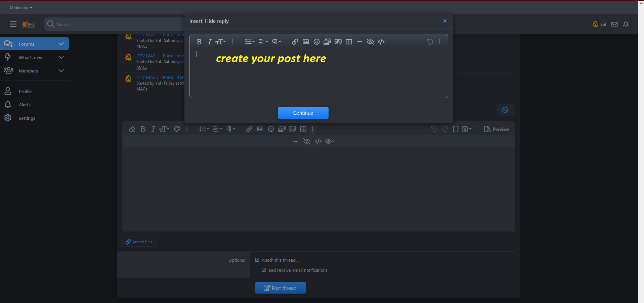Open alignment dropdown in main editor toolbar
The image size is (644, 303).
(217, 129)
